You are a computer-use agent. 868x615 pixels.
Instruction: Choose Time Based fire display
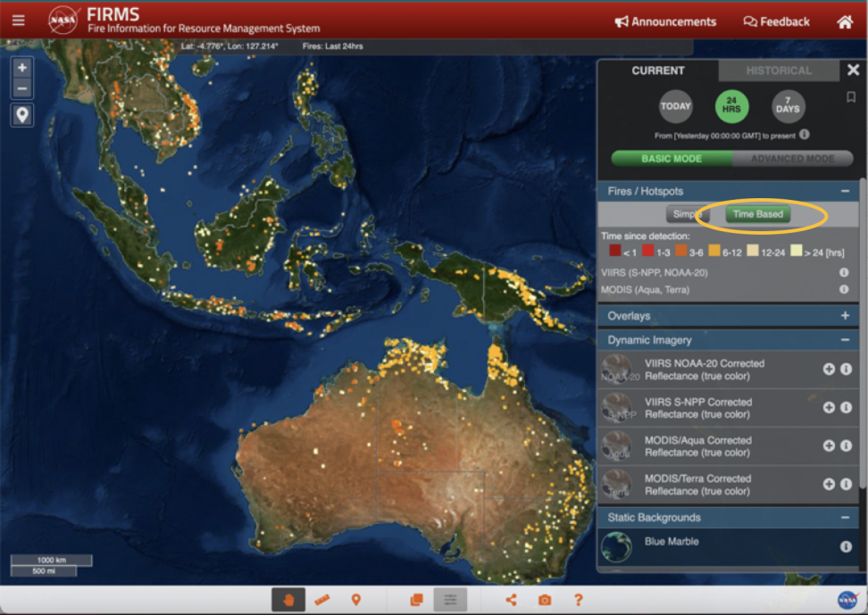[758, 214]
